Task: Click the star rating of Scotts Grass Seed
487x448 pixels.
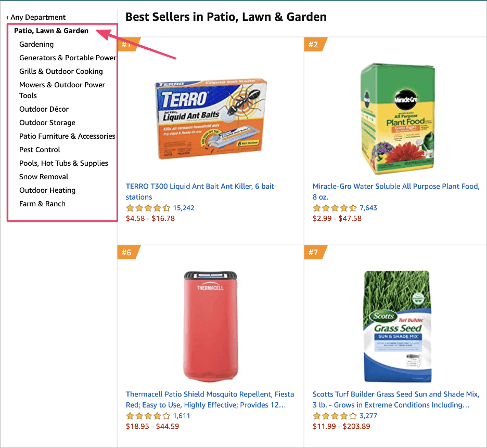Action: tap(335, 416)
